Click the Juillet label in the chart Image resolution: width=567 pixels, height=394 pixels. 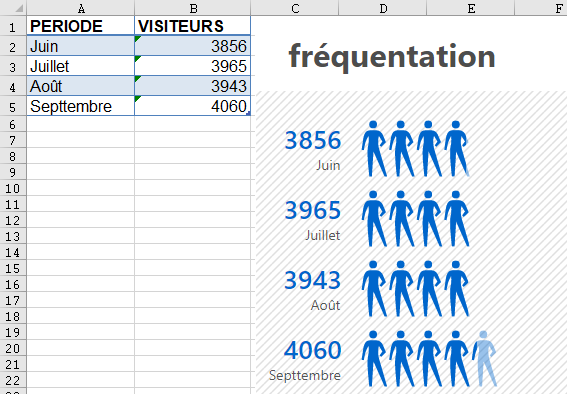click(x=323, y=235)
